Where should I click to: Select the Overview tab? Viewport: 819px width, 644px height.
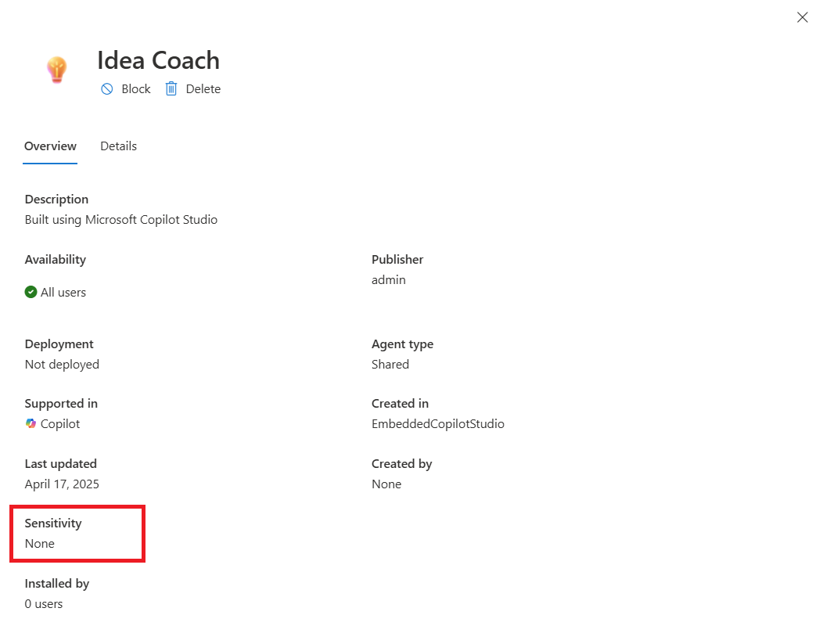click(50, 146)
